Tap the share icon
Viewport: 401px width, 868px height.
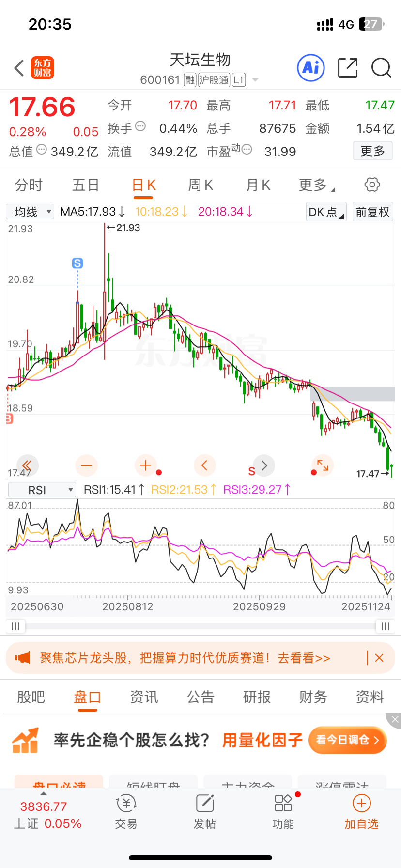point(348,68)
